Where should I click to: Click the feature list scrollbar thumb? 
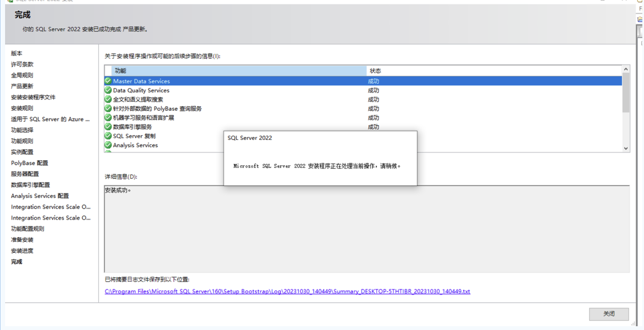tap(626, 93)
